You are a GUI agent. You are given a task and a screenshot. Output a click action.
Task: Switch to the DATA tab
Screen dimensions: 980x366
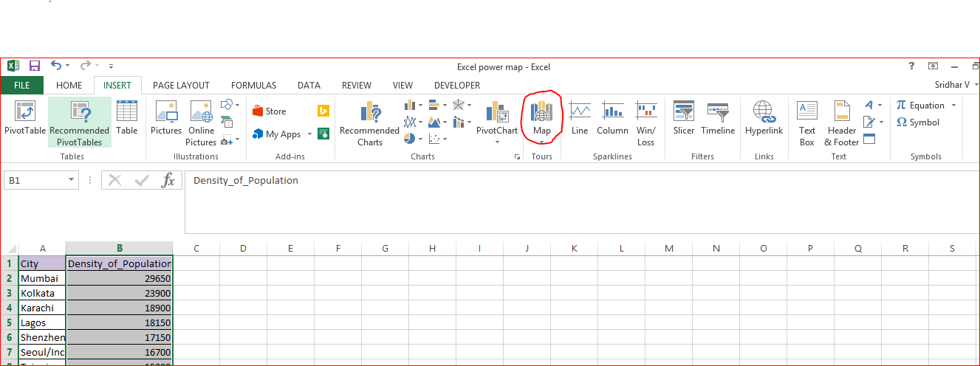[309, 86]
